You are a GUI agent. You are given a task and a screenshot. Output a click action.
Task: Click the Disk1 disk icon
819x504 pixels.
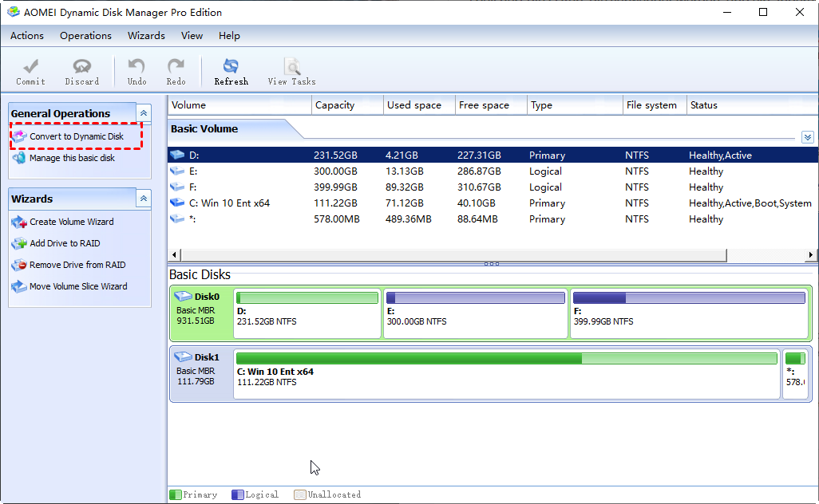(183, 357)
